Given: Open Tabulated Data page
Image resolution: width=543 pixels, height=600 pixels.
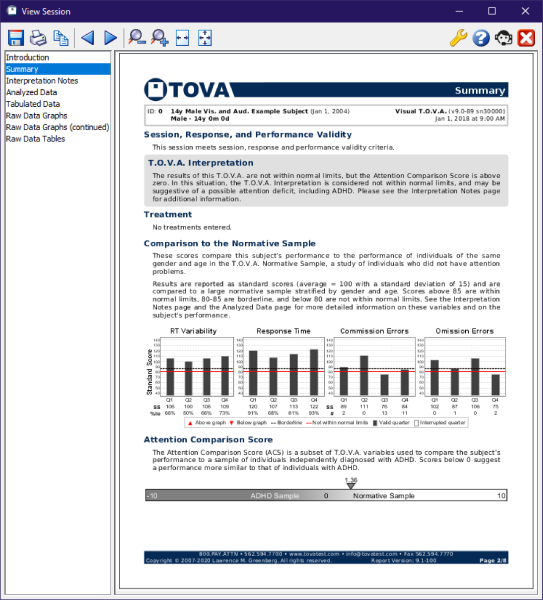Looking at the screenshot, I should (58, 104).
